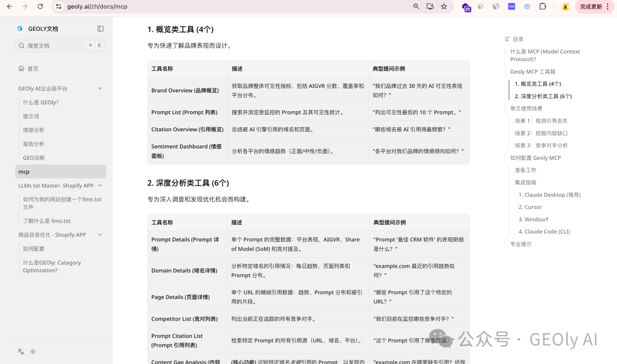Go forward in browser history
The width and height of the screenshot is (617, 364).
click(x=25, y=6)
